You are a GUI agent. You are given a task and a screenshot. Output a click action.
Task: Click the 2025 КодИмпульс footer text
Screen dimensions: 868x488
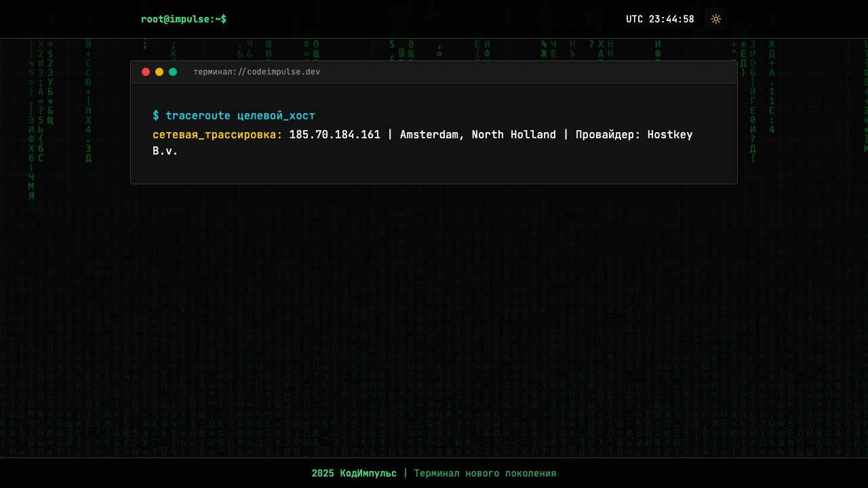(354, 473)
